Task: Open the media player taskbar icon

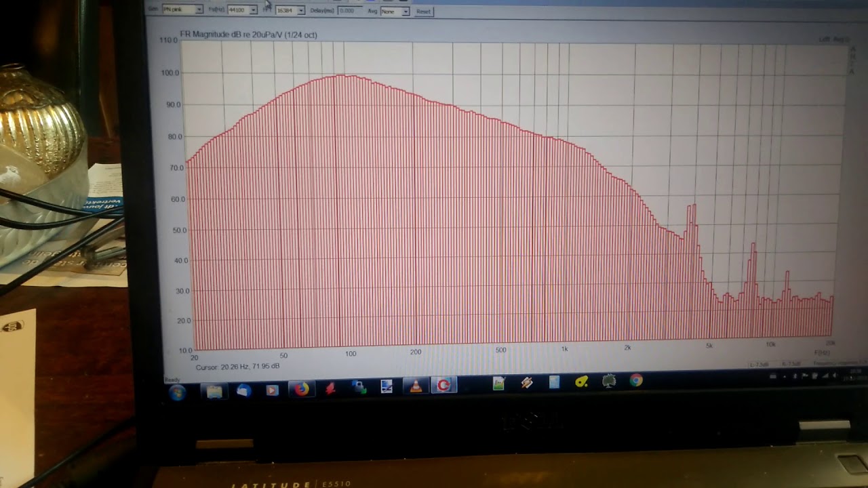Action: pyautogui.click(x=272, y=390)
